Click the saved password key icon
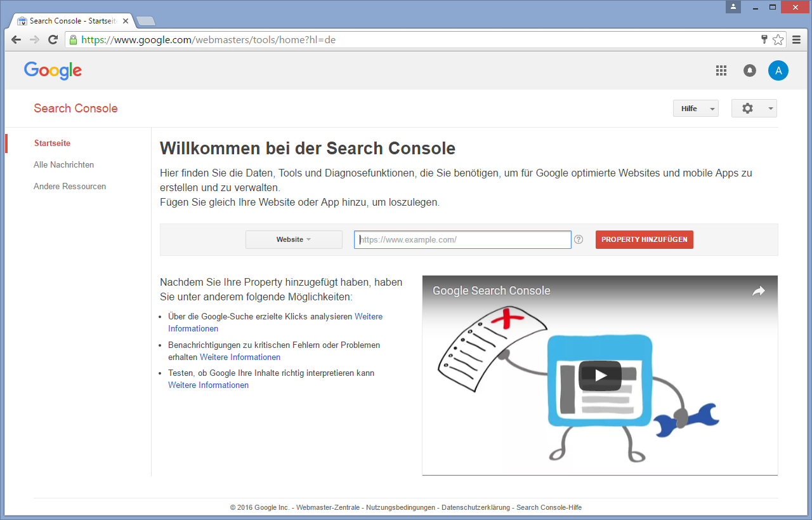The width and height of the screenshot is (812, 520). coord(764,39)
